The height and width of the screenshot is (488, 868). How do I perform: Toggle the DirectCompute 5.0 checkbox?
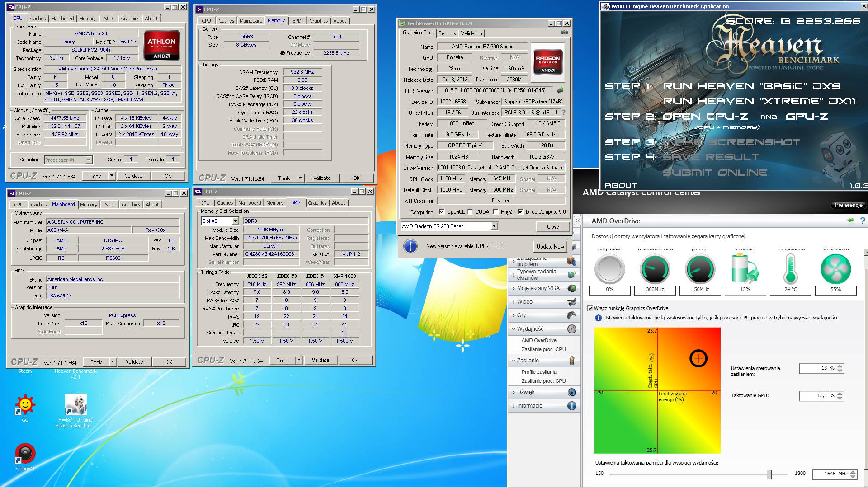tap(520, 212)
